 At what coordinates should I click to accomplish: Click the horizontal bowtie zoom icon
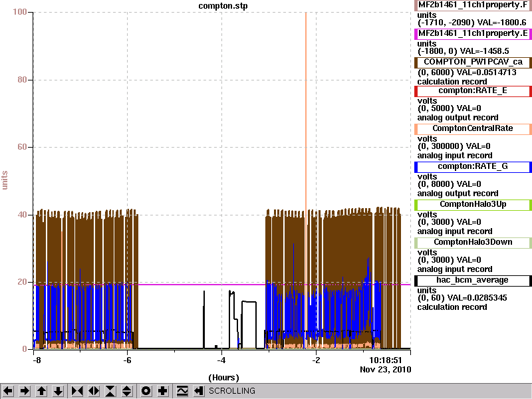(77, 391)
